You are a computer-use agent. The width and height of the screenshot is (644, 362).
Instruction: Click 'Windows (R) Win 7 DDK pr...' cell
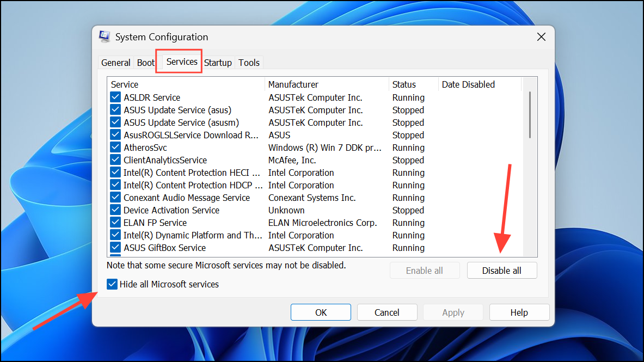pyautogui.click(x=325, y=148)
